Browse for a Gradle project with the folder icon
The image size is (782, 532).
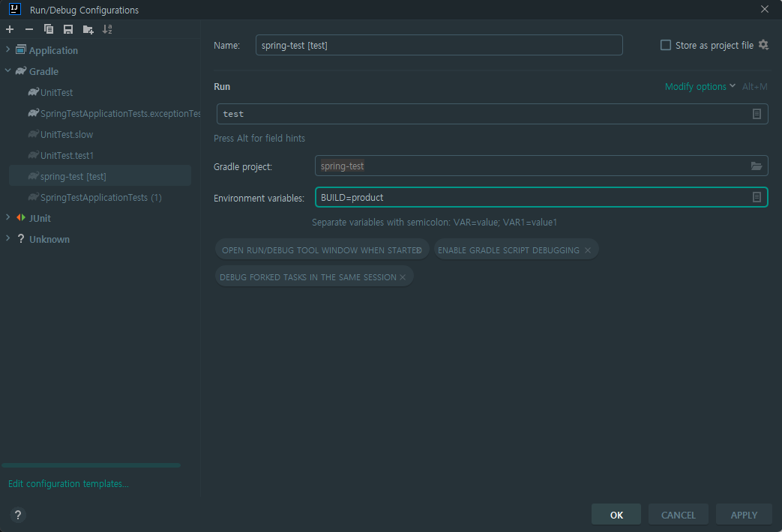pos(757,166)
